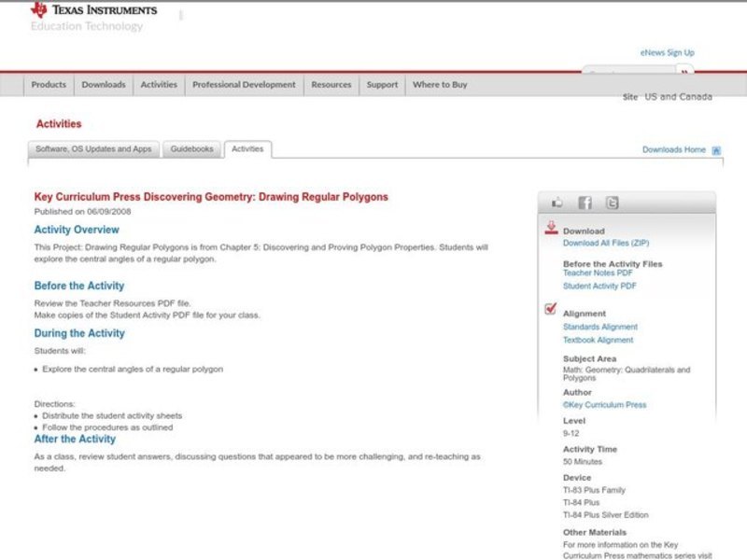Expand the Resources navigation menu
This screenshot has height=560, width=747.
tap(331, 85)
